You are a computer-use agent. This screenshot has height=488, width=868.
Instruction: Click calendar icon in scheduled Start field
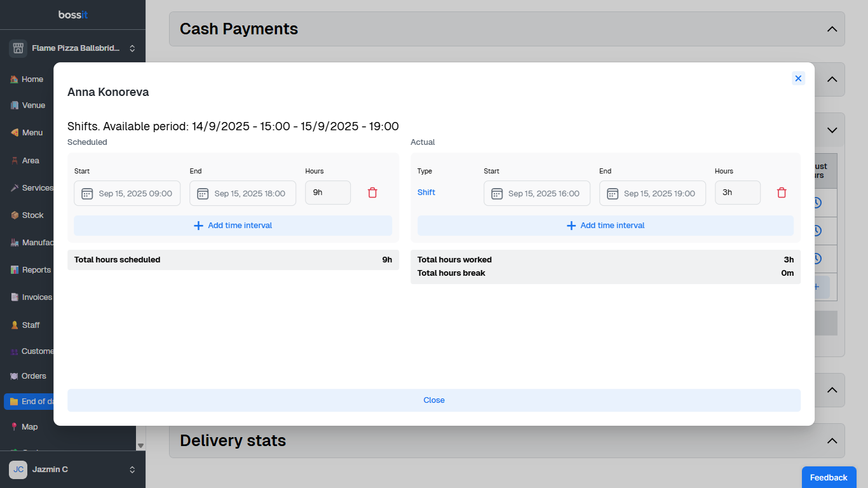87,193
